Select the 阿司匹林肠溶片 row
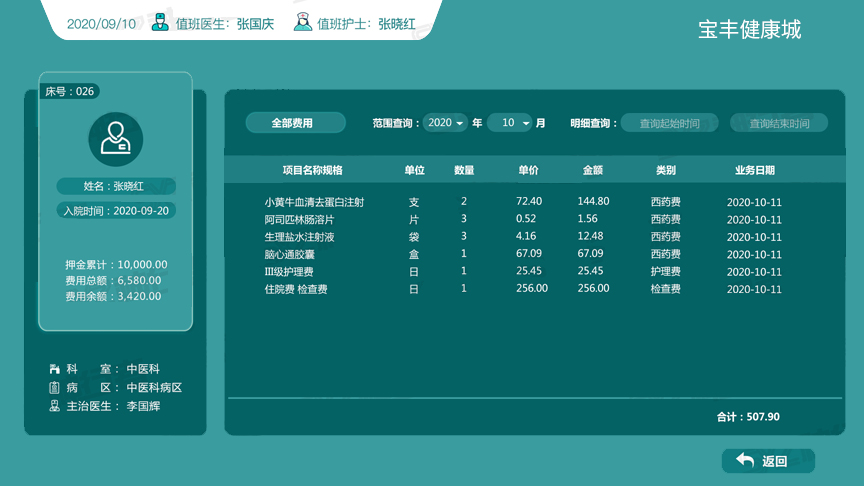 coord(299,219)
